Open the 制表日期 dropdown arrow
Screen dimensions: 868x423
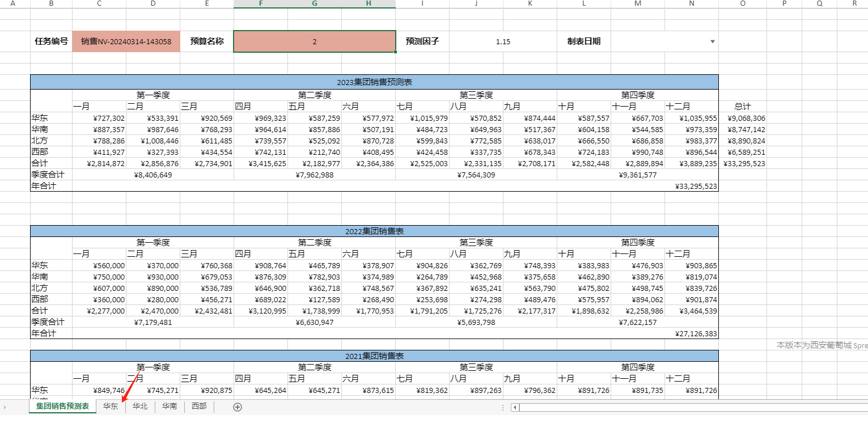coord(713,41)
